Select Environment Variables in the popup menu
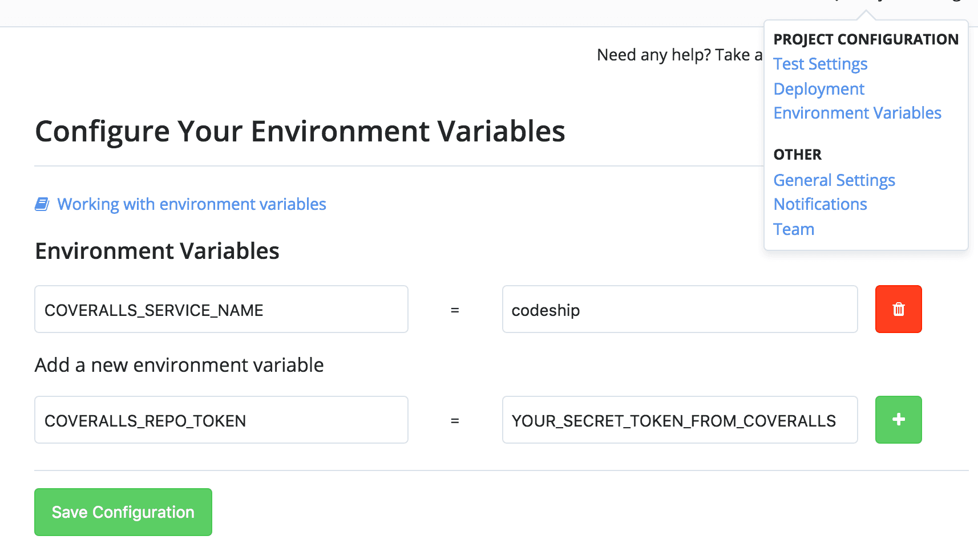The width and height of the screenshot is (978, 560). pos(857,113)
